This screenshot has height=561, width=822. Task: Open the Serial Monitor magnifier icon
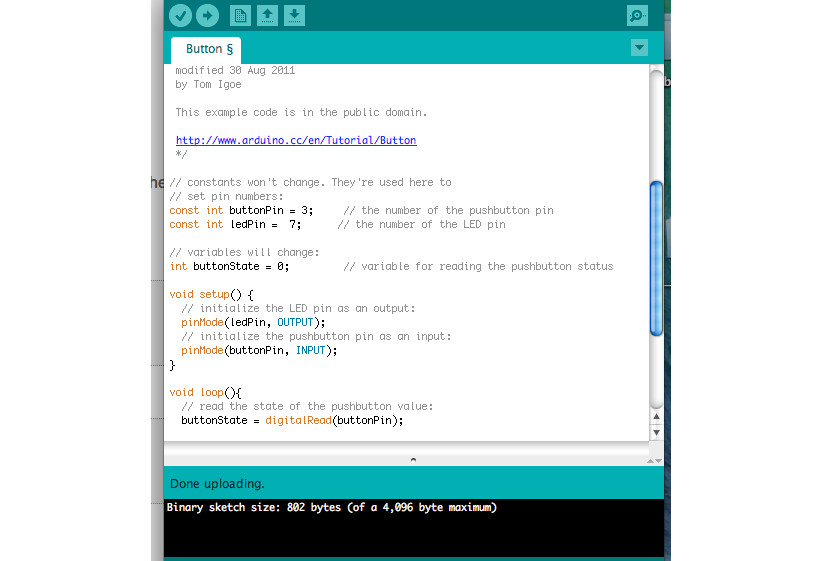point(637,15)
